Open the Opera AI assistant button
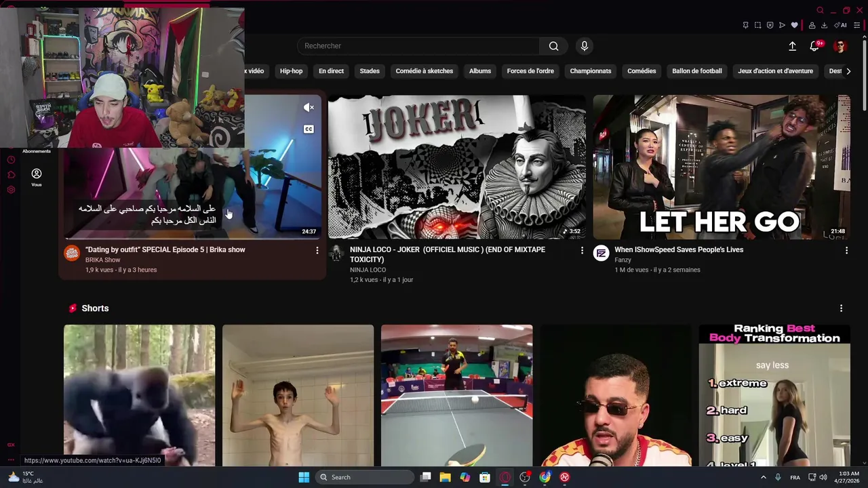The width and height of the screenshot is (868, 488). pyautogui.click(x=840, y=25)
